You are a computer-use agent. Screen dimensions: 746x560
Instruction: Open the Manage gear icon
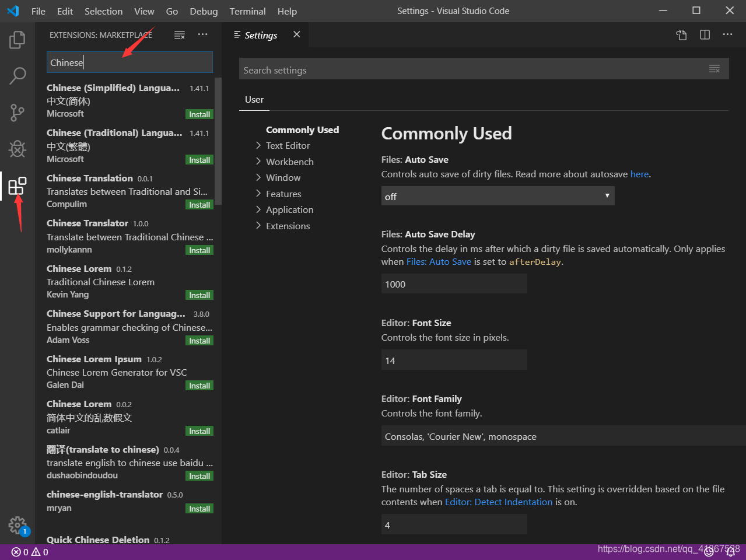pos(17,526)
